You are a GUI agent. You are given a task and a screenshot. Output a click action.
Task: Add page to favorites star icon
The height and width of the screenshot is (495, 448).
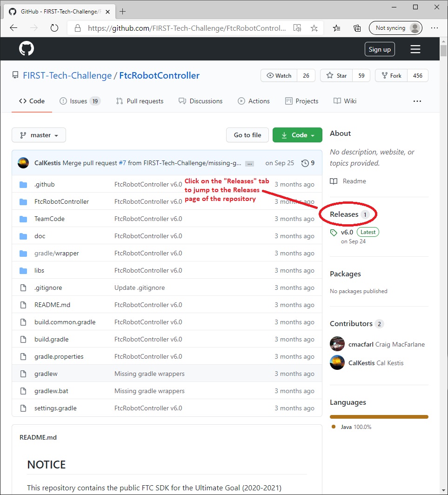[314, 28]
